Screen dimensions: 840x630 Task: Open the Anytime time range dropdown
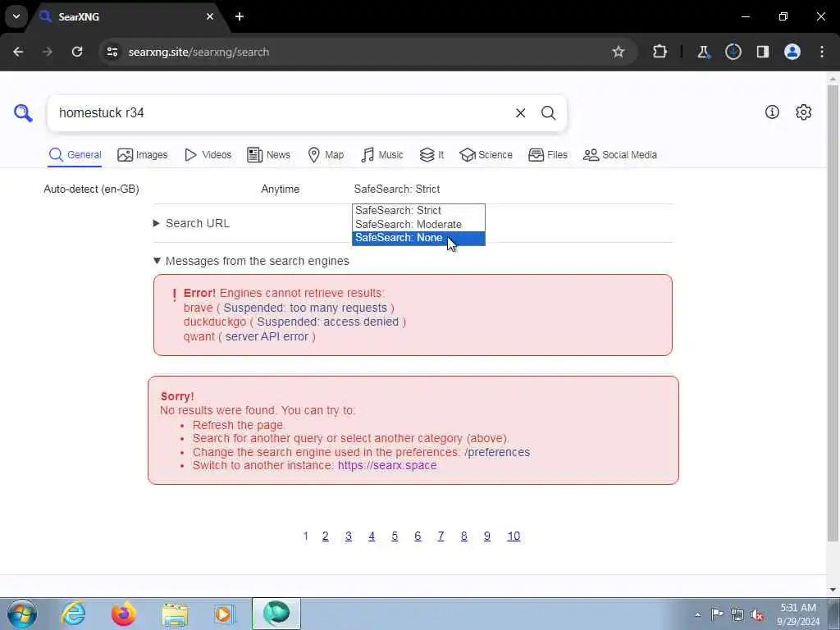[281, 189]
